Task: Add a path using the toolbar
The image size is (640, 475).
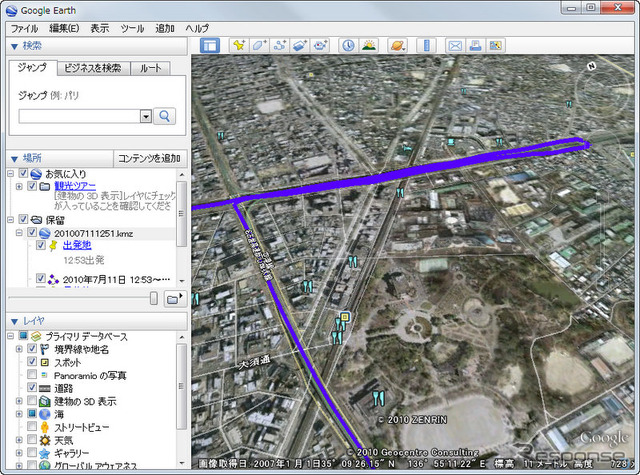Action: 280,45
